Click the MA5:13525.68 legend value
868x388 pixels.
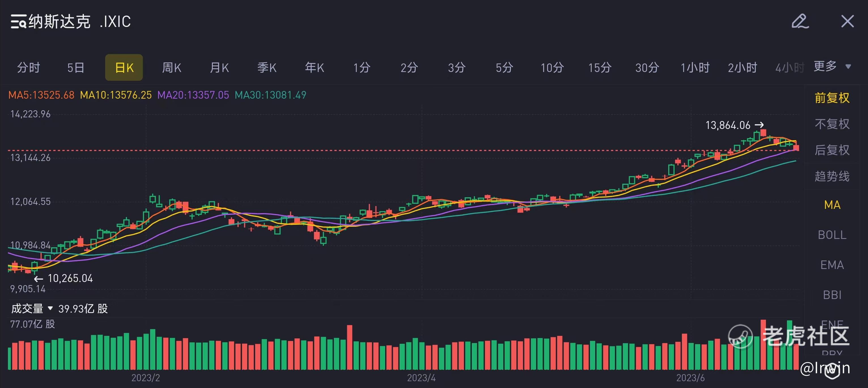(41, 95)
